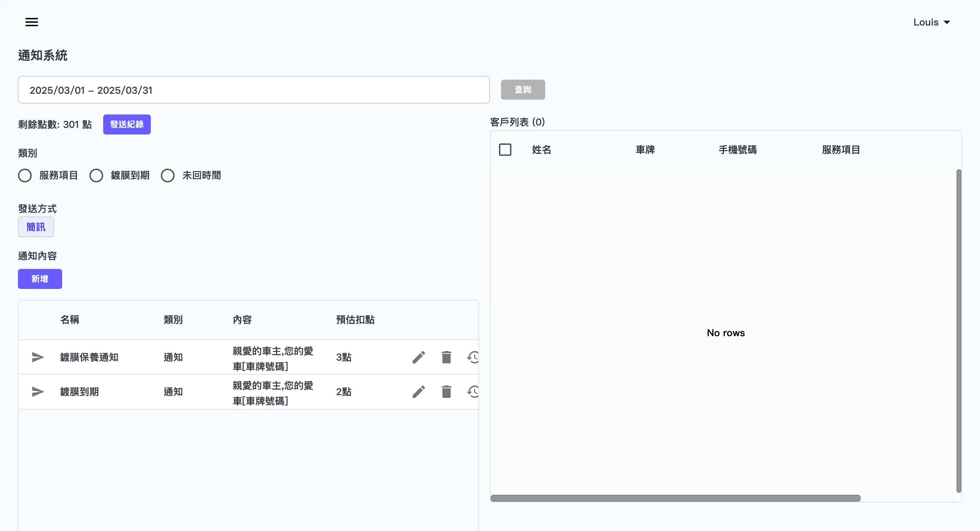View history of the 鍍膜保養通知 row
The width and height of the screenshot is (980, 531).
pos(473,357)
